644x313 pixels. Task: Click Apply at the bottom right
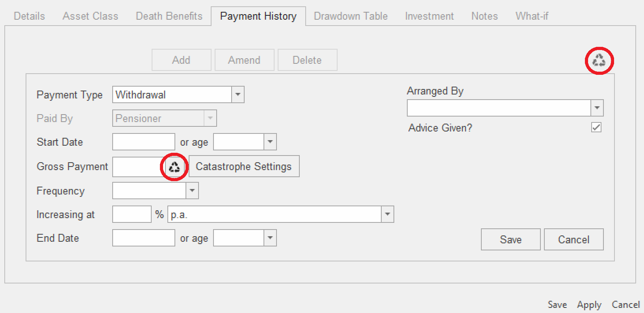(x=589, y=305)
